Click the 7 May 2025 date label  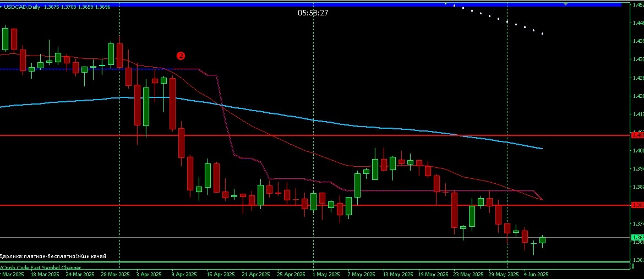tap(361, 274)
